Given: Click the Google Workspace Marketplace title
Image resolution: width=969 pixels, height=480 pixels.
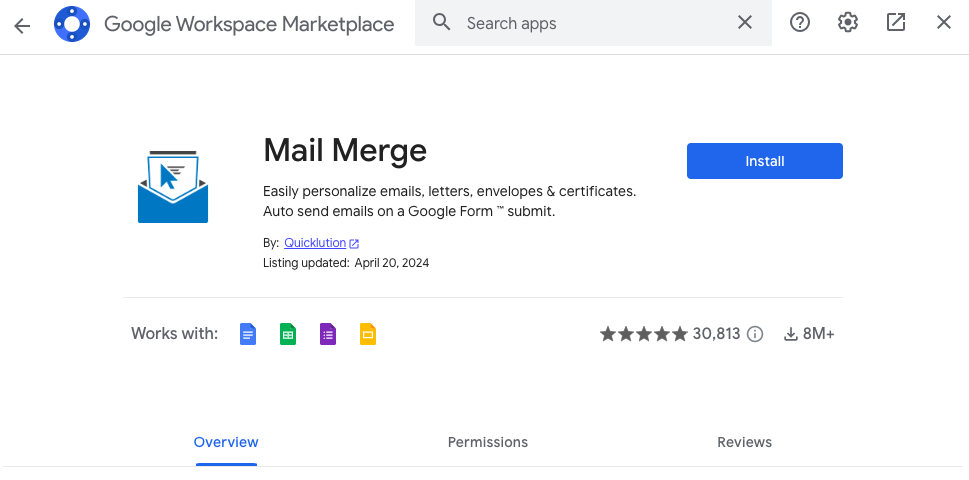Looking at the screenshot, I should click(x=249, y=24).
